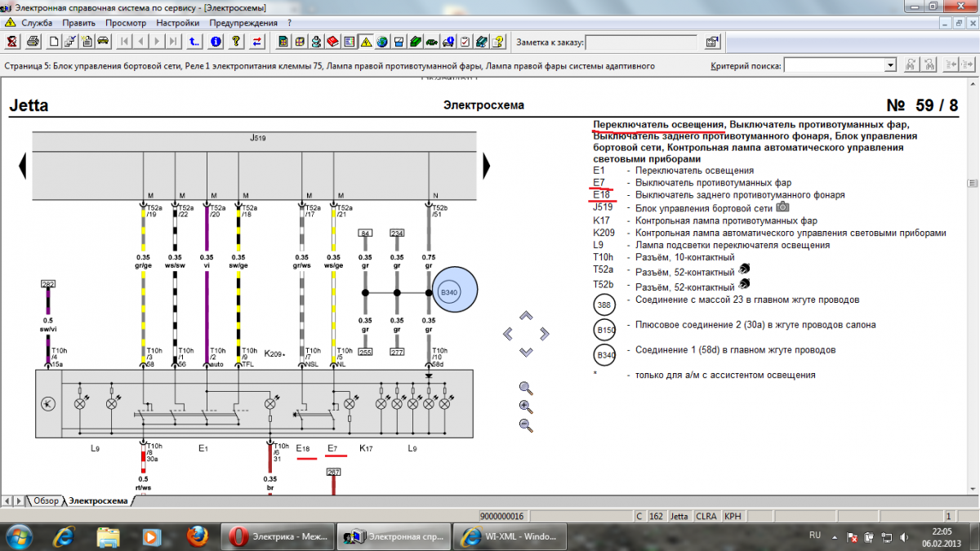Switch to the WI-XML Internet Explorer taskbar window
Image resolution: width=980 pixels, height=551 pixels.
pos(509,536)
